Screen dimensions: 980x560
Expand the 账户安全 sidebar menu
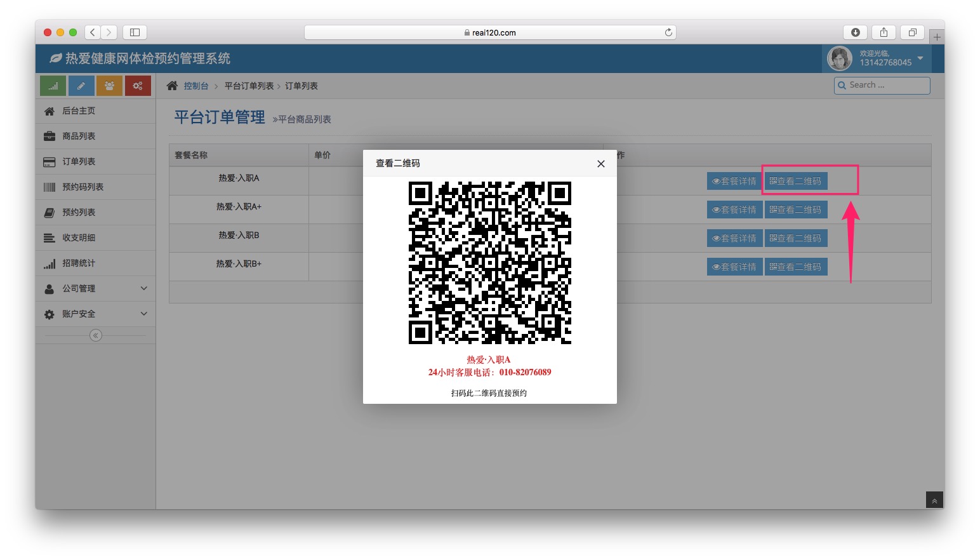click(95, 314)
